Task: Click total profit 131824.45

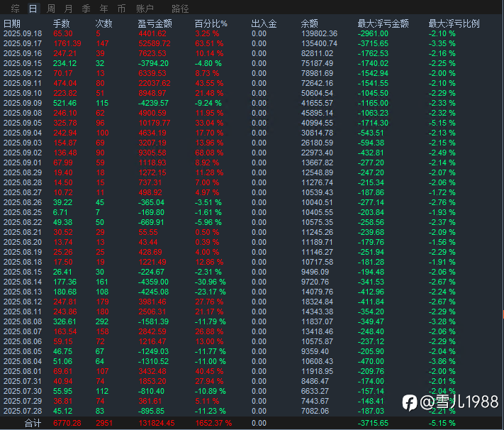Action: (157, 423)
